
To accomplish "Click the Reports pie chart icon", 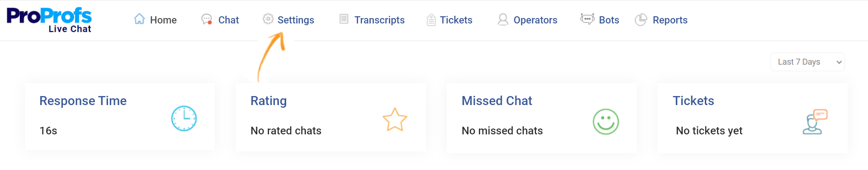I will (641, 19).
